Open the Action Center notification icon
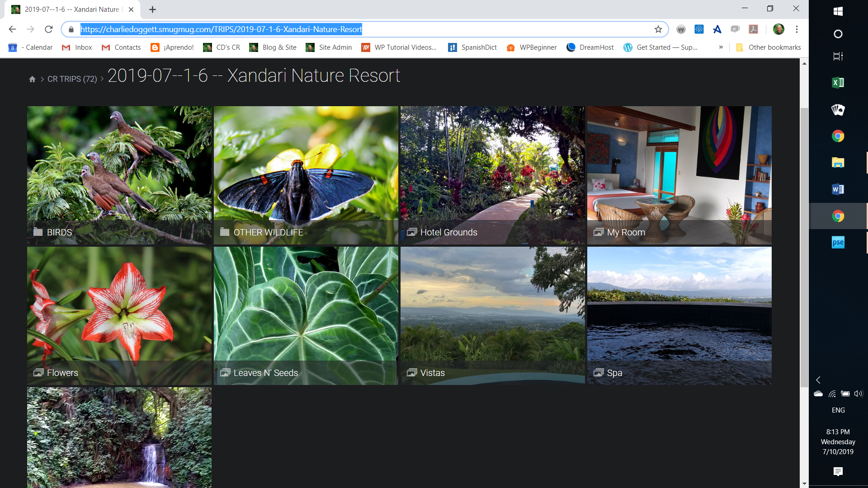Viewport: 868px width, 488px height. pos(838,472)
